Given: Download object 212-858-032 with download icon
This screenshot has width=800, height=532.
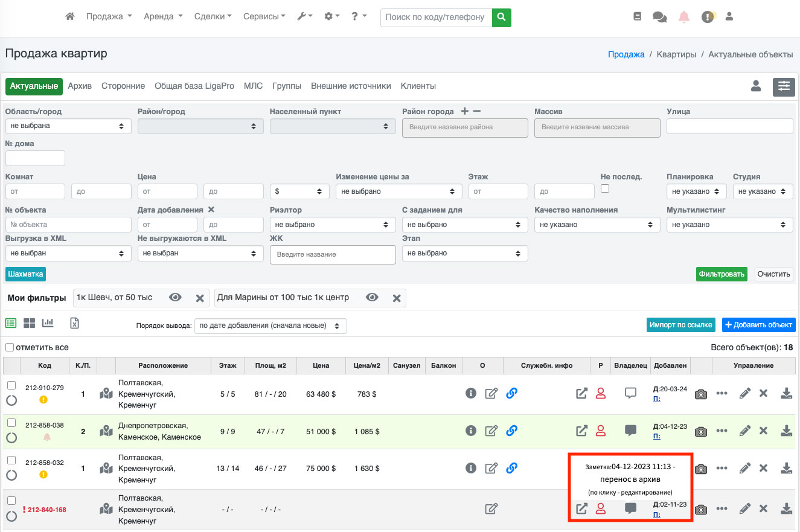Looking at the screenshot, I should point(786,468).
